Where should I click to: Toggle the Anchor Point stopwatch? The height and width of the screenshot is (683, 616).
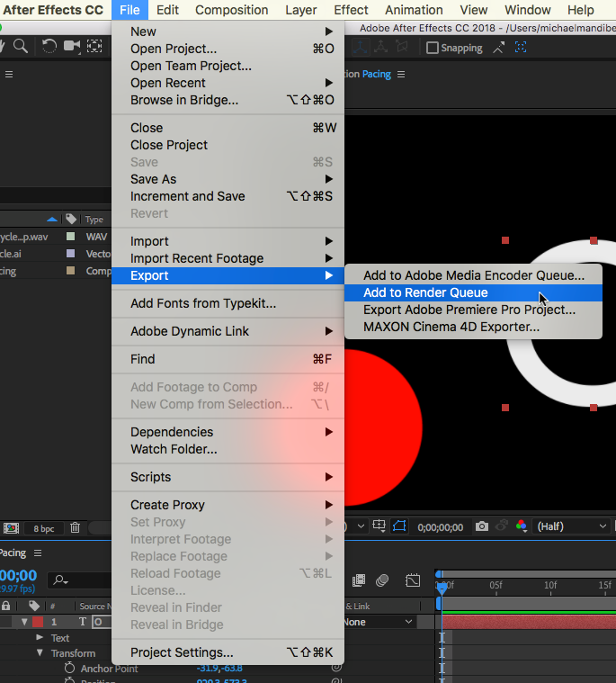tap(69, 669)
